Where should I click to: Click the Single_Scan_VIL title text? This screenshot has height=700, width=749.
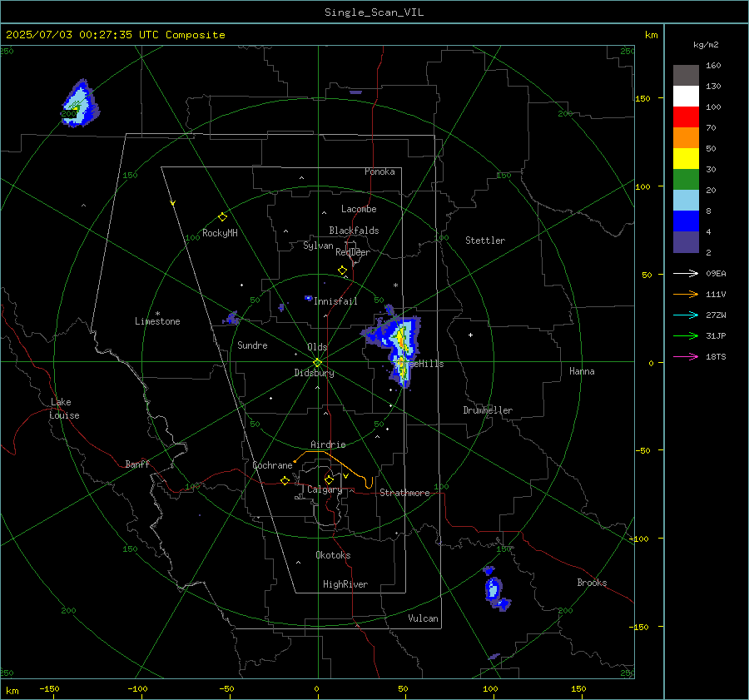coord(374,12)
